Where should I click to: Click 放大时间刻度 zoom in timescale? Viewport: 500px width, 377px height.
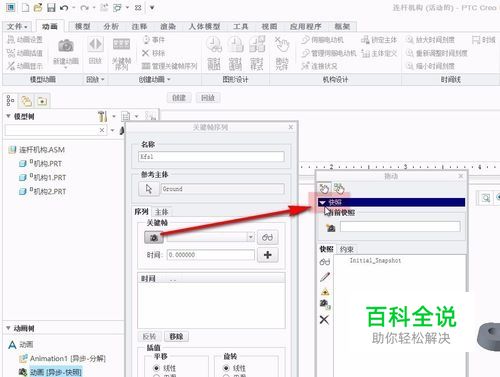pos(430,40)
